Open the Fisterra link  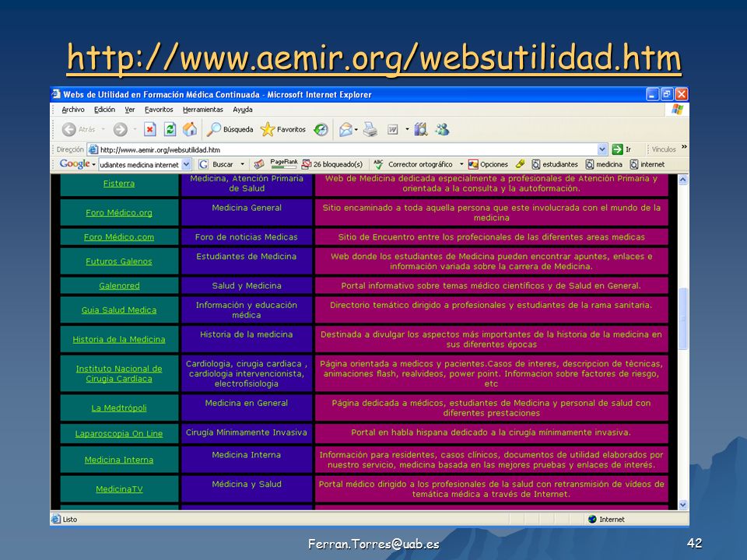click(x=118, y=184)
